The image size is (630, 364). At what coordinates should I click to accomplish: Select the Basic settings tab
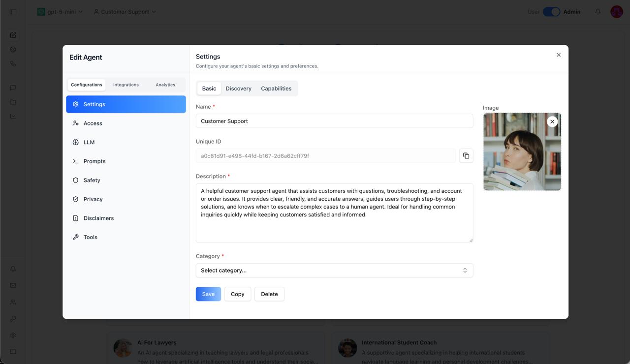209,89
